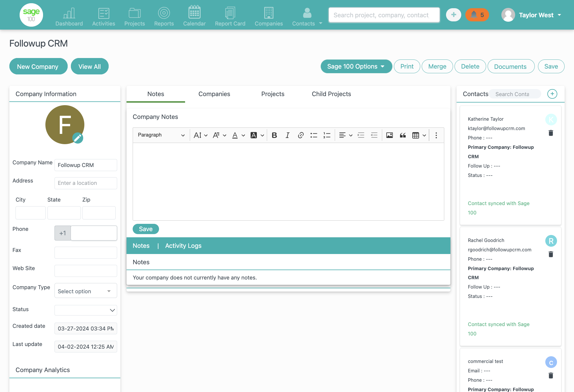
Task: Insert a numbered list
Action: (327, 135)
